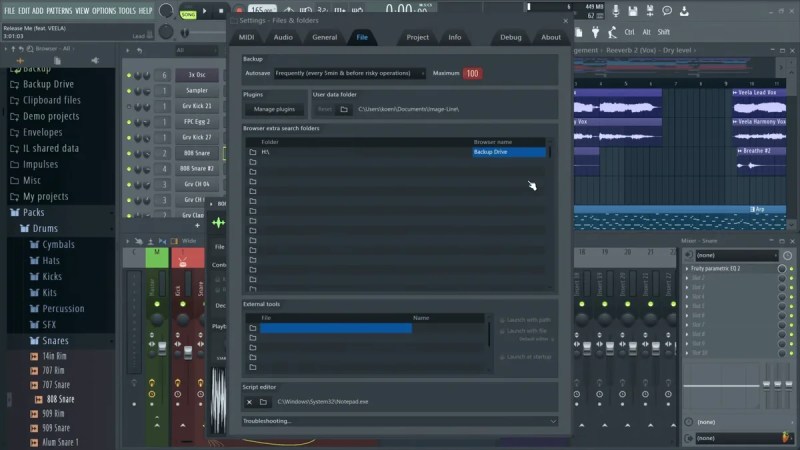This screenshot has width=800, height=450.
Task: Click the clock icon in mixer Snare panel
Action: 788,255
